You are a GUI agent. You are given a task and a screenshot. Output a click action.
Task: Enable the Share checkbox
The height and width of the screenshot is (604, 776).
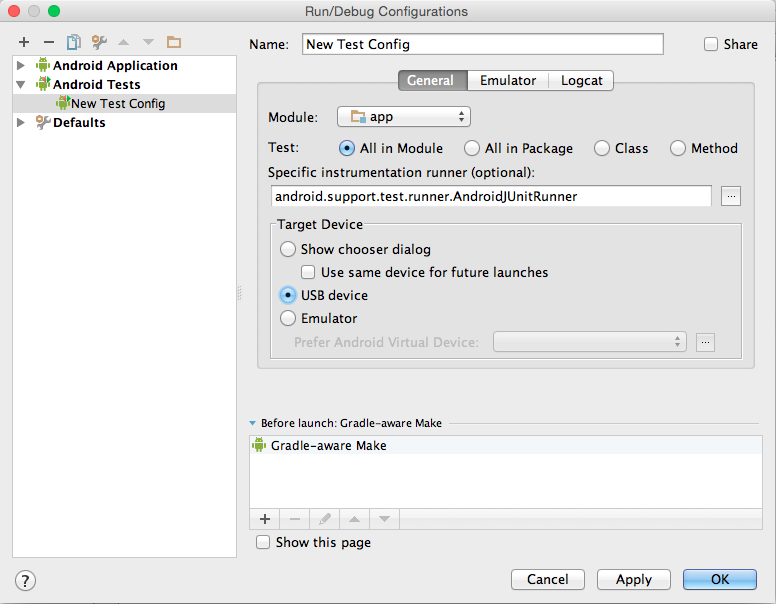(711, 44)
